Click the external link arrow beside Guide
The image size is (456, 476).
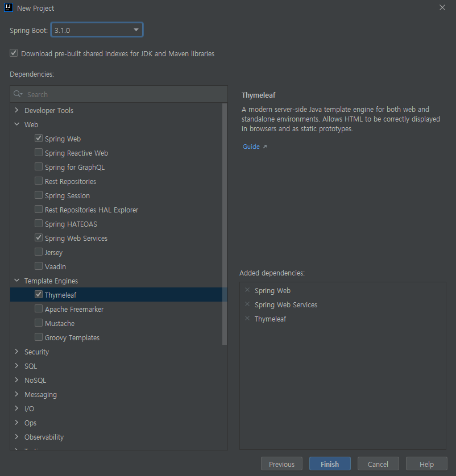[265, 147]
